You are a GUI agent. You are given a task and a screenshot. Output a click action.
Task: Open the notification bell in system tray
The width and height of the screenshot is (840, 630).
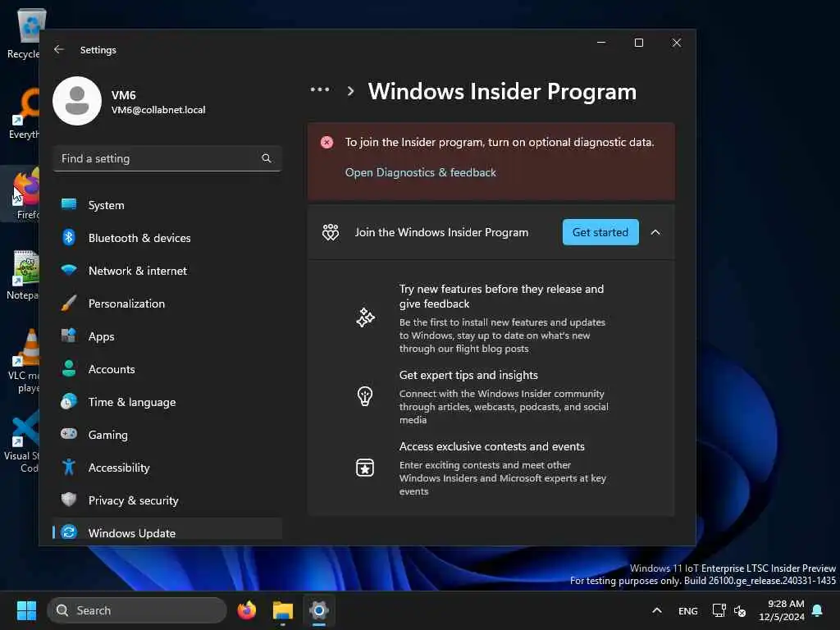click(x=818, y=610)
